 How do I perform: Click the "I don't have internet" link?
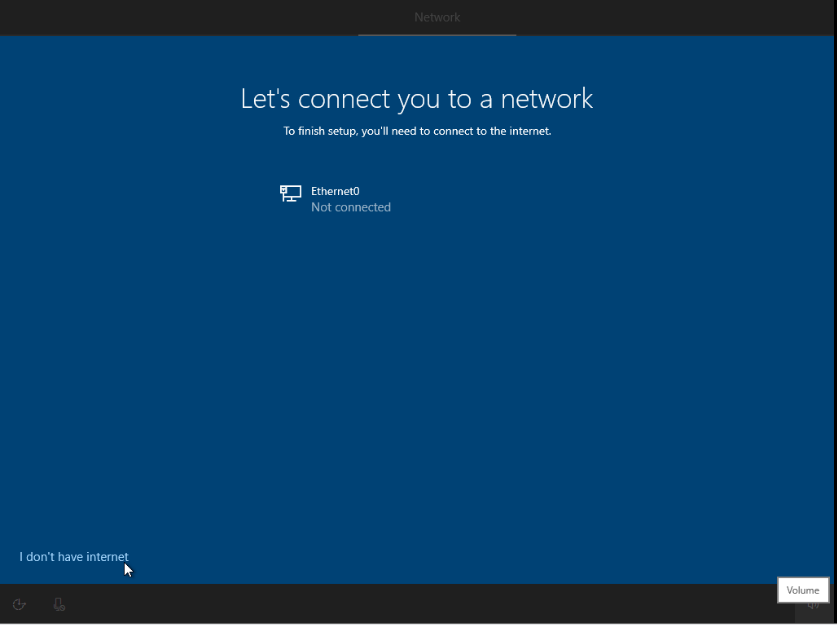click(x=74, y=557)
